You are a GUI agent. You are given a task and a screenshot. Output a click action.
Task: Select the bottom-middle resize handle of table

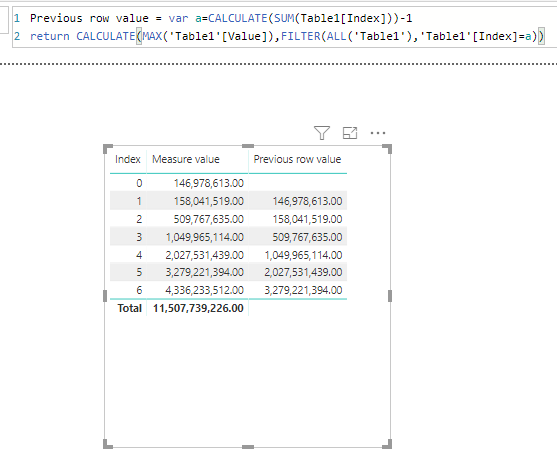[248, 447]
